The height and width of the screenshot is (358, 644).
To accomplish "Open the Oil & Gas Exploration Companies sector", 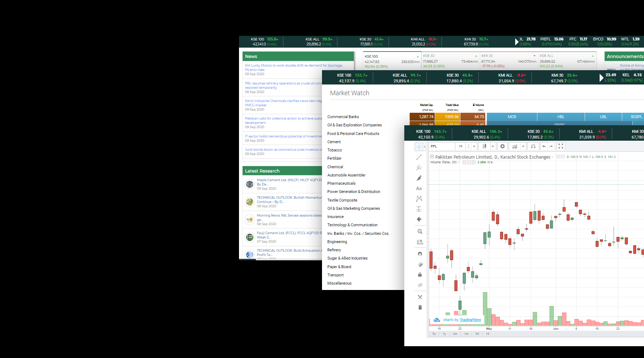I will (x=355, y=125).
